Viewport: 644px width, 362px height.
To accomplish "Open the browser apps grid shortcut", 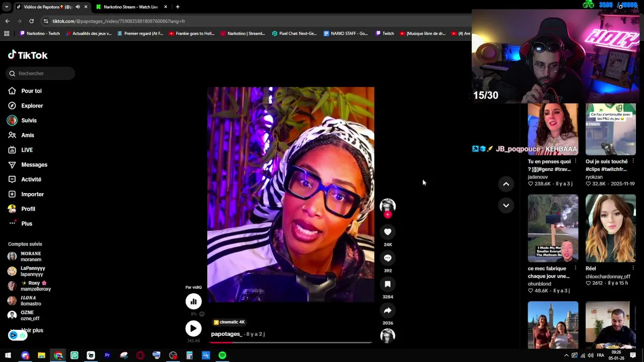I will 7,34.
